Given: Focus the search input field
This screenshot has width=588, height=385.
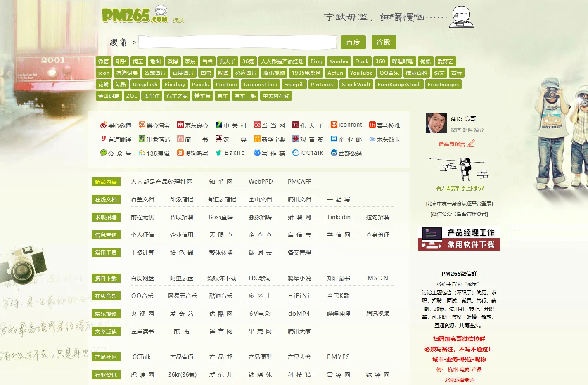Looking at the screenshot, I should tap(237, 43).
